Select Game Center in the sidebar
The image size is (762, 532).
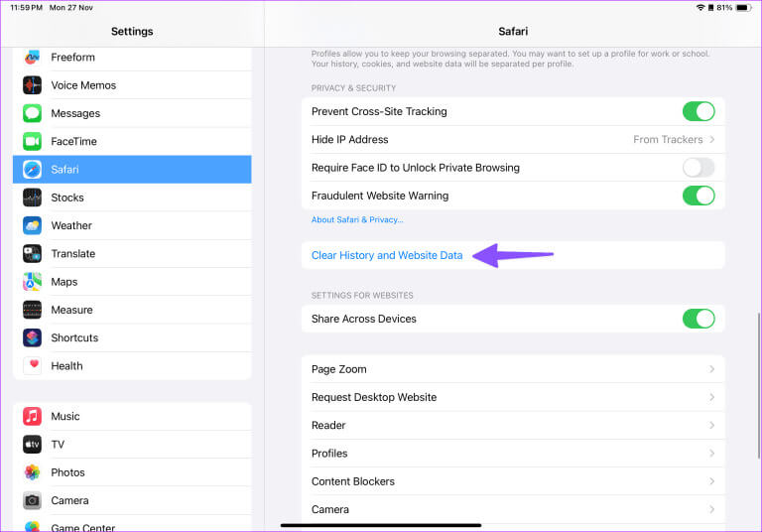point(132,525)
